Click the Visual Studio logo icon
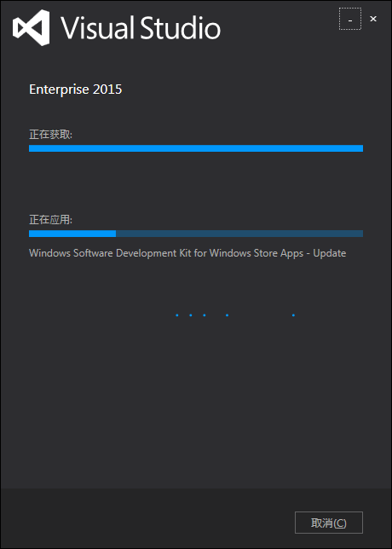Viewport: 392px width, 549px height. click(x=32, y=28)
